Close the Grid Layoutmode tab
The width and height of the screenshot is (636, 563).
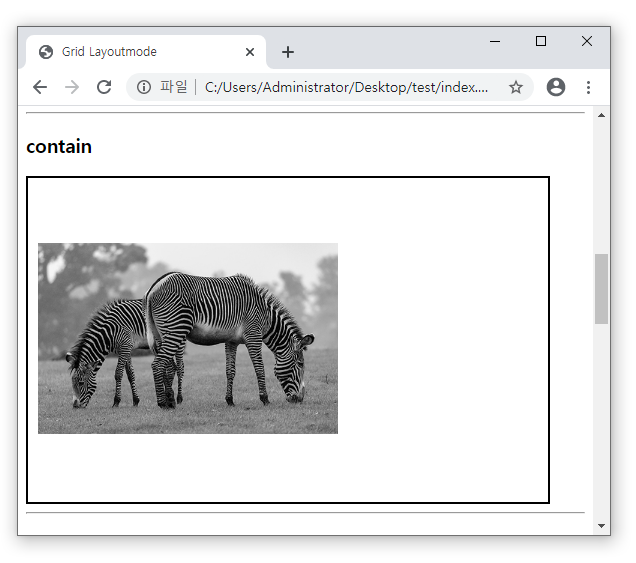250,52
